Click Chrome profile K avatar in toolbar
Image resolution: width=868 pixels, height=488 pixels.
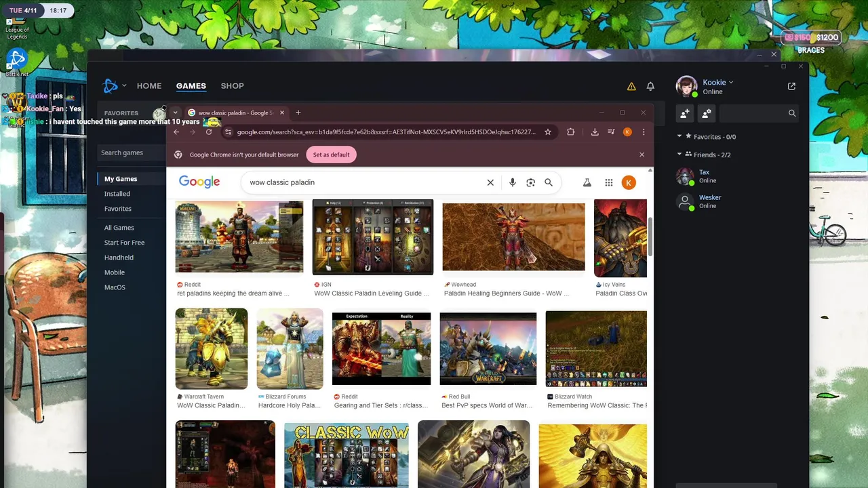point(627,132)
